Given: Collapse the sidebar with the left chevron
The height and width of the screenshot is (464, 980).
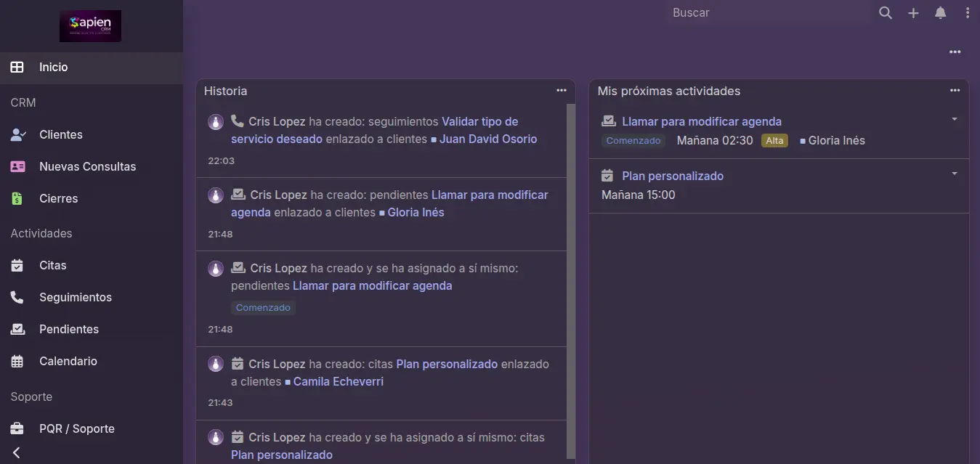Looking at the screenshot, I should coord(16,452).
